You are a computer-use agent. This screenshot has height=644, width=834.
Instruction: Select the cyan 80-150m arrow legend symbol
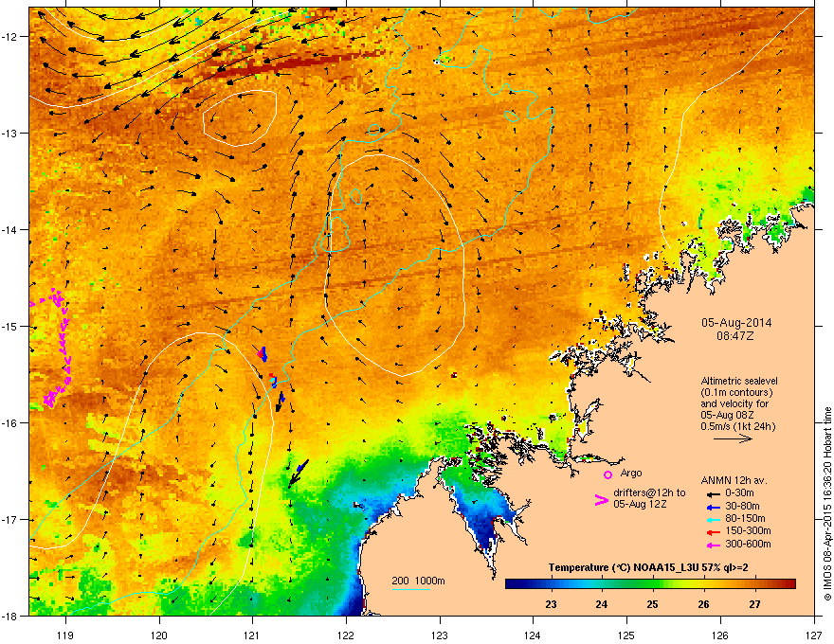714,519
